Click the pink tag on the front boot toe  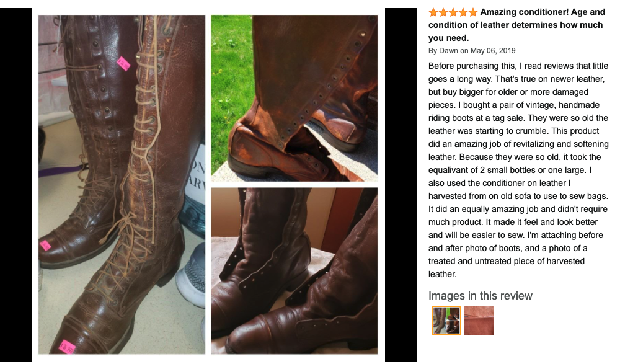point(67,347)
